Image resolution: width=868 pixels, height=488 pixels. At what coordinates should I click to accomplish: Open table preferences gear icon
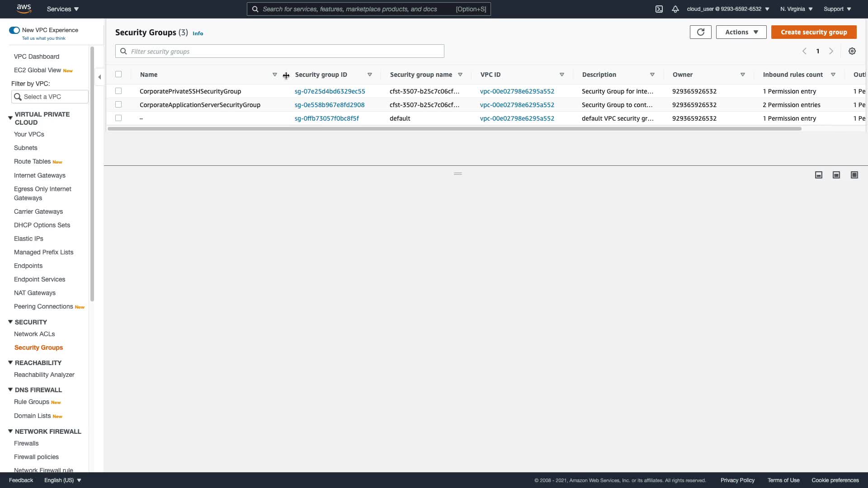(852, 51)
